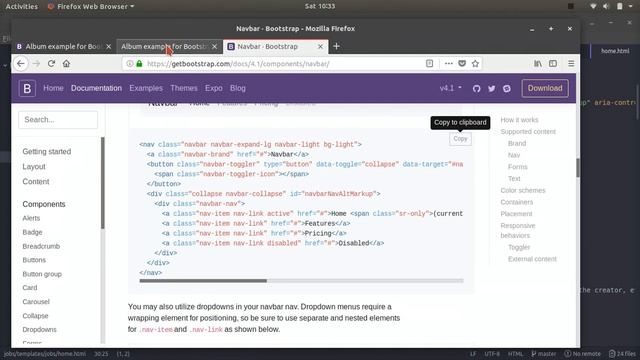Image resolution: width=640 pixels, height=360 pixels.
Task: Open Blog in the Bootstrap navbar
Action: [x=238, y=88]
